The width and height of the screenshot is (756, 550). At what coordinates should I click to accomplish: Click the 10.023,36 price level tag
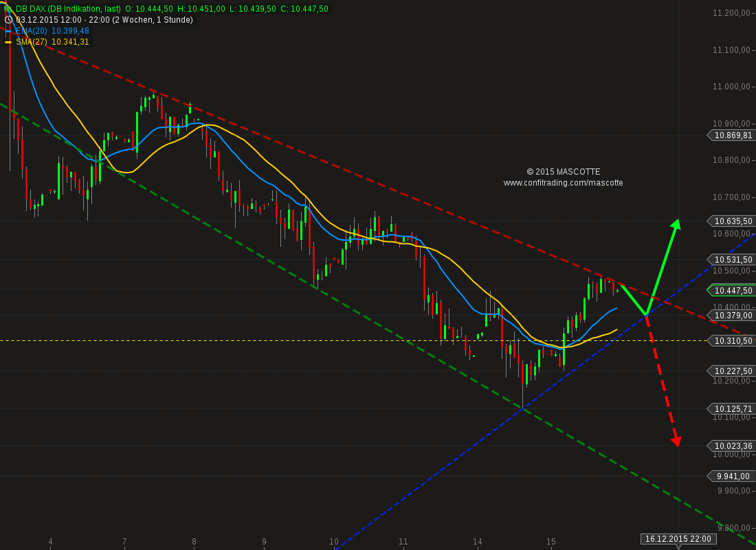pos(731,445)
